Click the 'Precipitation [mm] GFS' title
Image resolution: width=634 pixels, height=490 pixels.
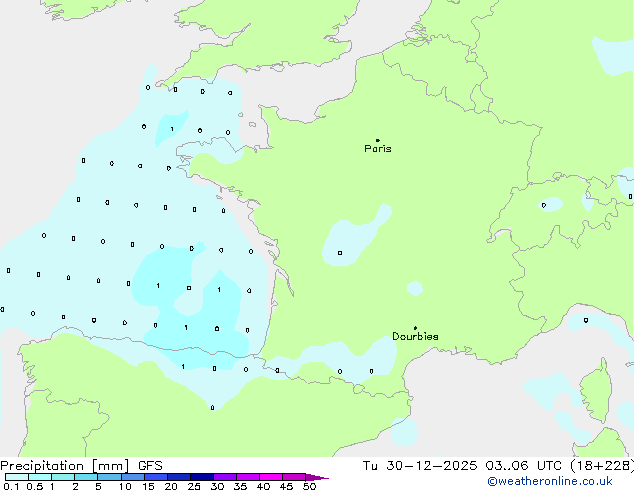(81, 466)
